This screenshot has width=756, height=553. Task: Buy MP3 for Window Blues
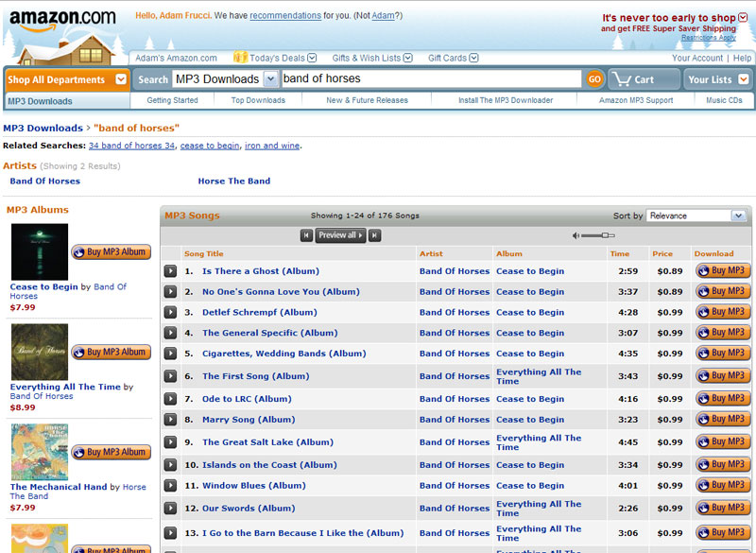[x=723, y=485]
